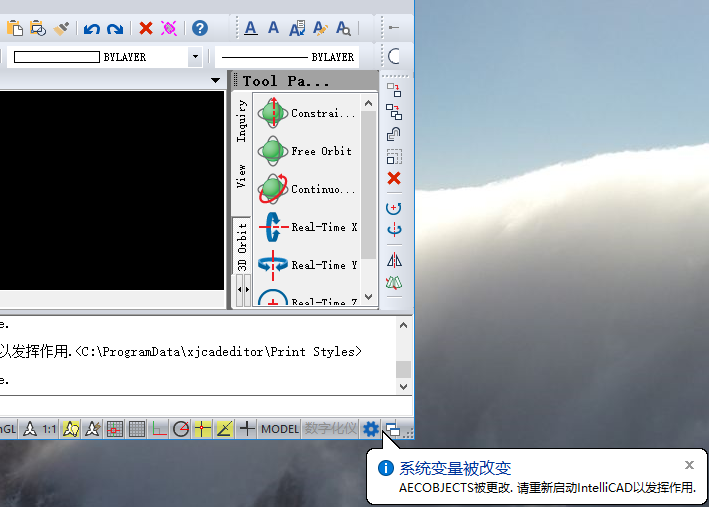
Task: Click command history scroll down arrow
Action: [404, 387]
